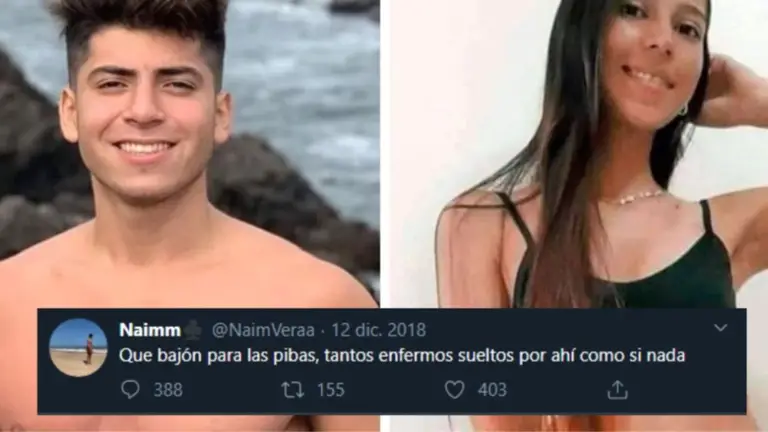Open the left photo of smiling man
The height and width of the screenshot is (432, 768).
190,154
